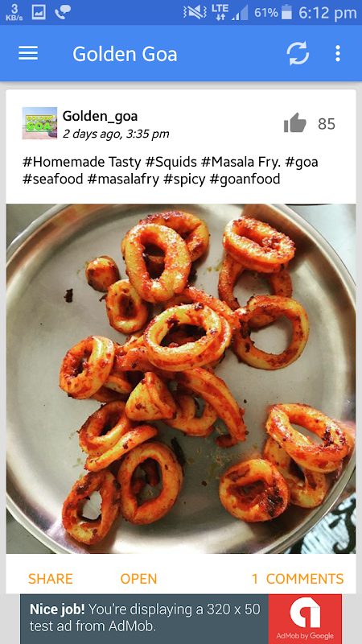Tap the missed call notification icon
The image size is (362, 644).
click(x=63, y=13)
